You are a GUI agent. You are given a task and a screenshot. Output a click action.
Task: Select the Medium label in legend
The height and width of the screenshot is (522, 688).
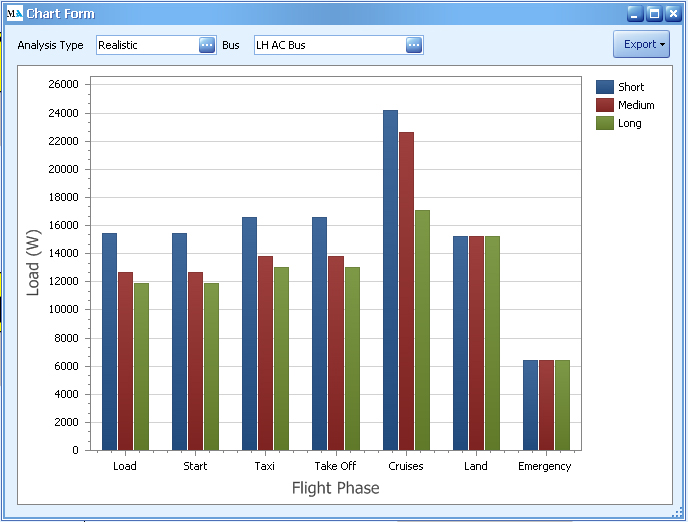point(636,105)
